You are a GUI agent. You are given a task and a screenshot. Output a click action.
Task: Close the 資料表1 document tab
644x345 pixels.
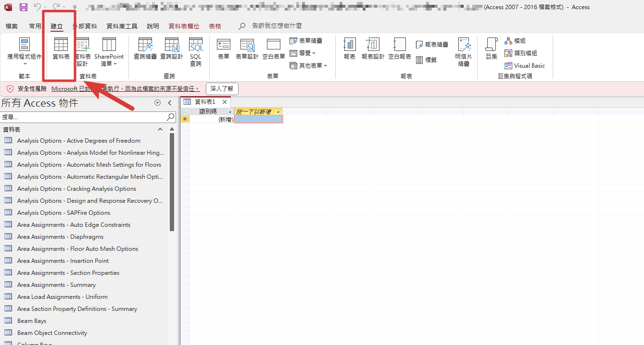[x=225, y=102]
